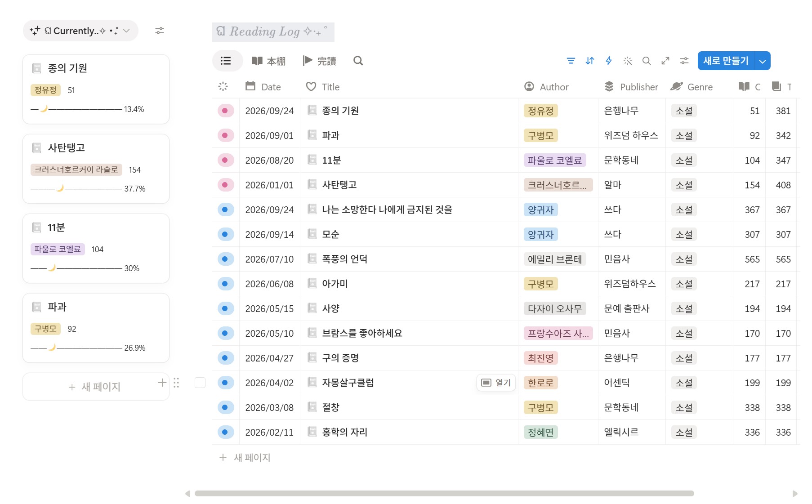Open the Publisher column header menu

point(631,87)
